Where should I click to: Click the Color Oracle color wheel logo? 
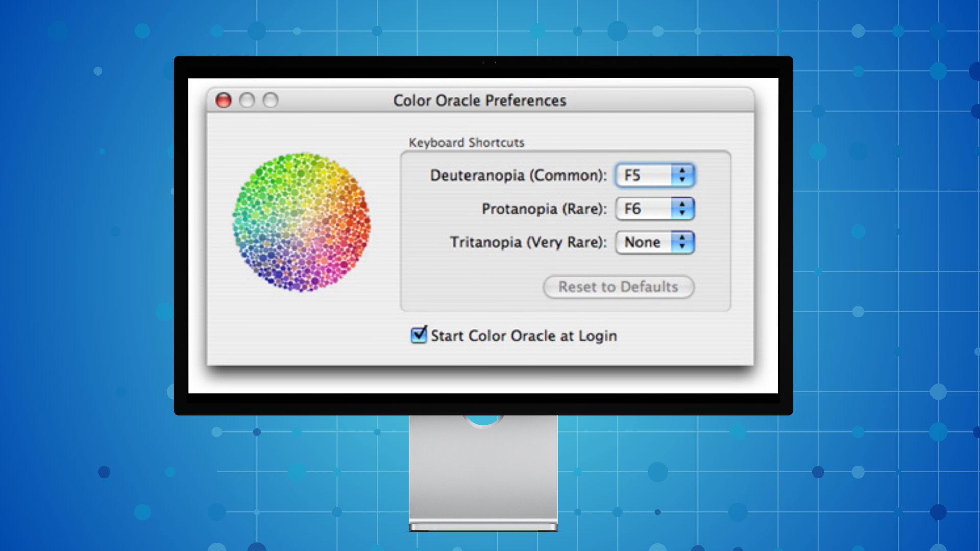(302, 222)
